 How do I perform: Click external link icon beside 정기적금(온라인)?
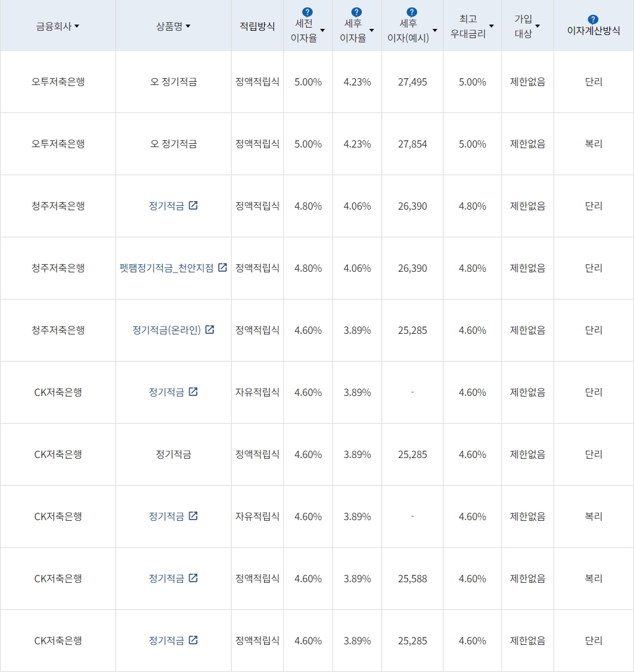click(209, 330)
